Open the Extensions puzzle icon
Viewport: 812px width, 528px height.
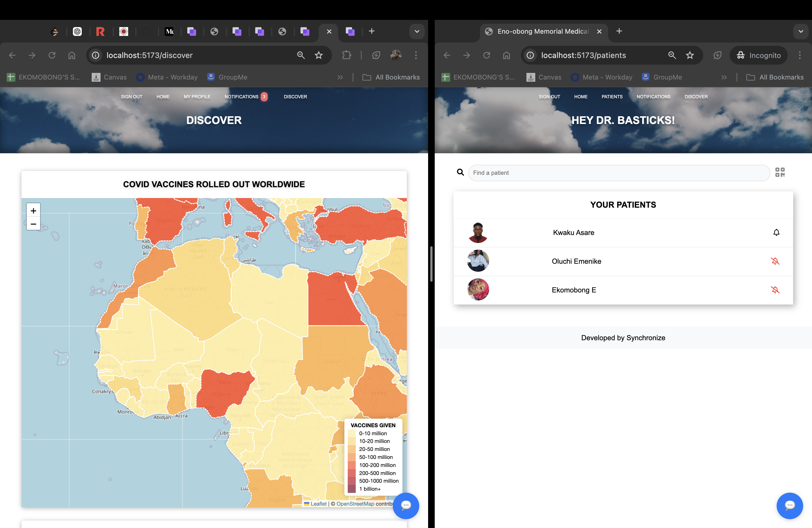(x=346, y=55)
